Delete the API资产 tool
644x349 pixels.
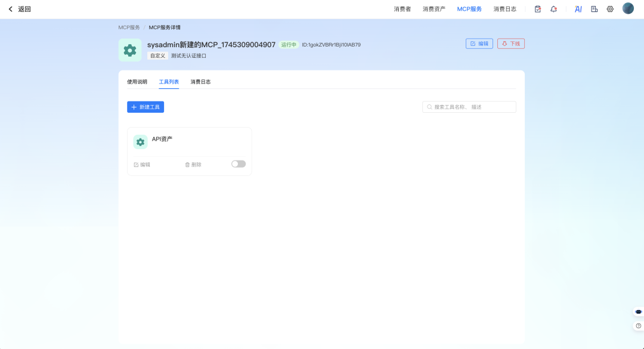(193, 165)
